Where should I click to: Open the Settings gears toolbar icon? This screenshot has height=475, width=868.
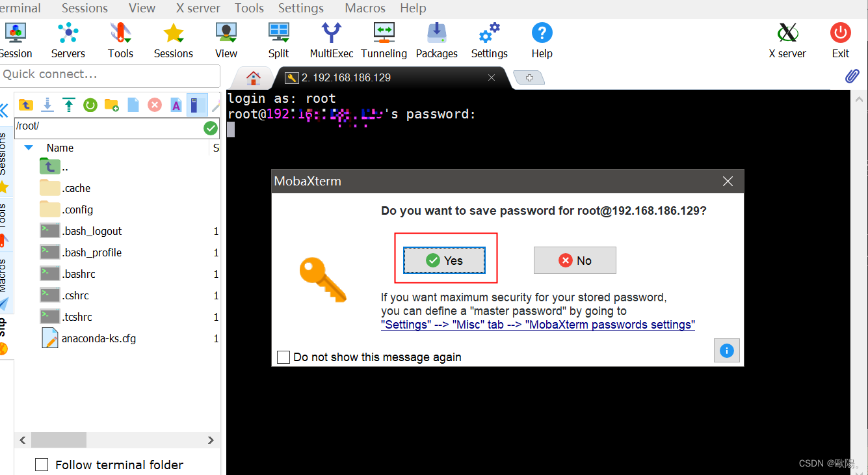click(x=490, y=40)
